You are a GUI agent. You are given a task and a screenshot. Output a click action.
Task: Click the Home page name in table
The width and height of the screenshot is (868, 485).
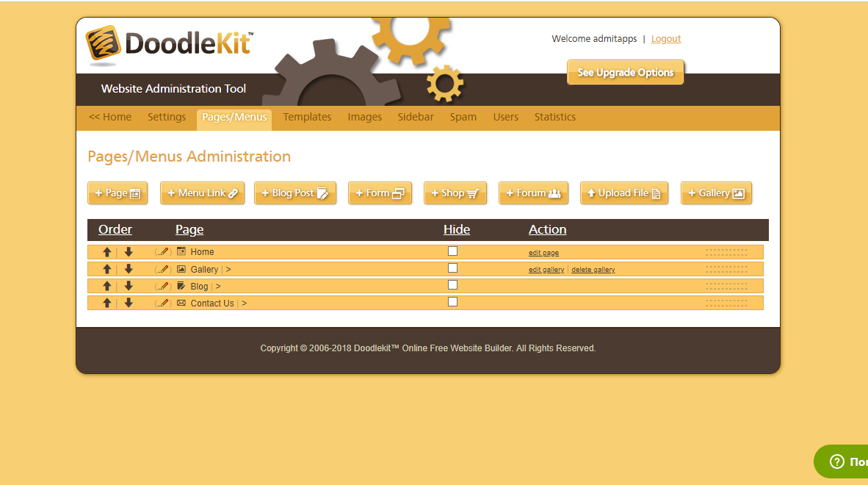click(x=202, y=252)
